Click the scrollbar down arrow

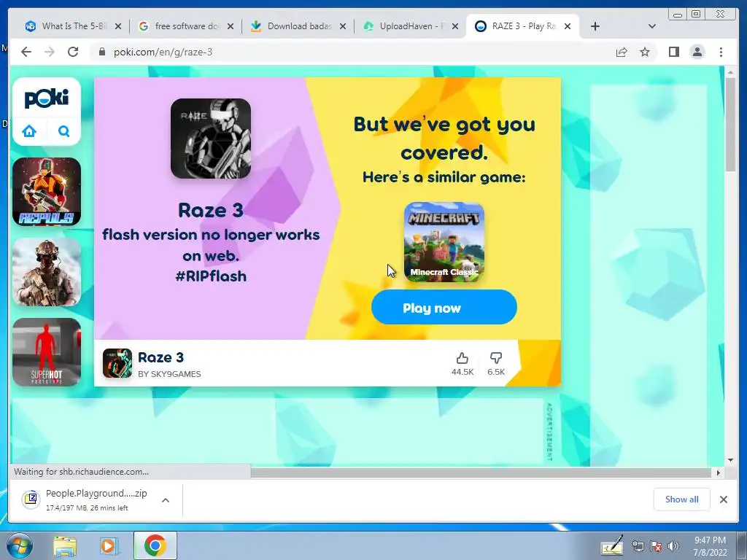[730, 460]
